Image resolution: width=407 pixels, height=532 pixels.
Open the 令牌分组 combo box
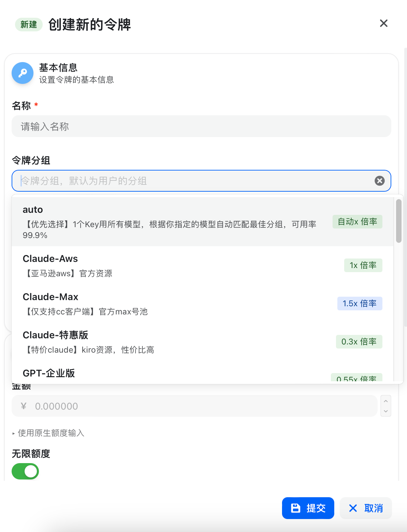201,181
